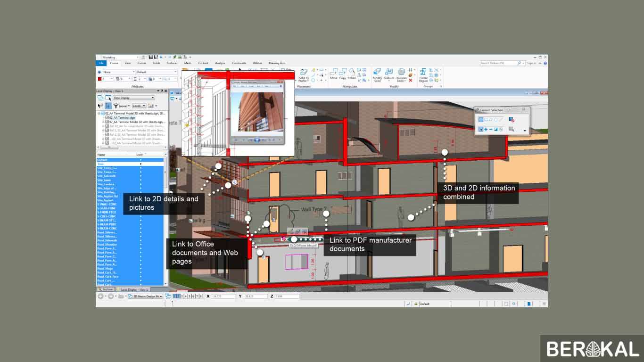Toggle view 8 in the view toggles
Image resolution: width=644 pixels, height=362 pixels.
point(201,296)
